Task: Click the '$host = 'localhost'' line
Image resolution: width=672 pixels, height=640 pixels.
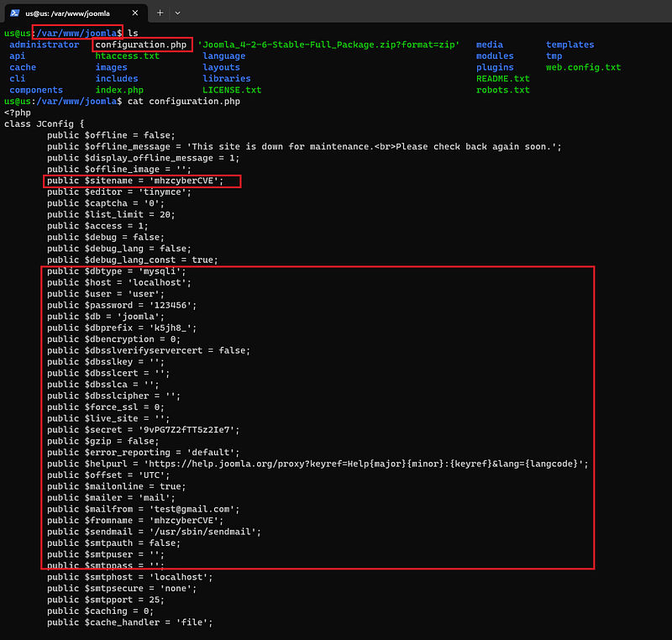Action: (x=119, y=283)
